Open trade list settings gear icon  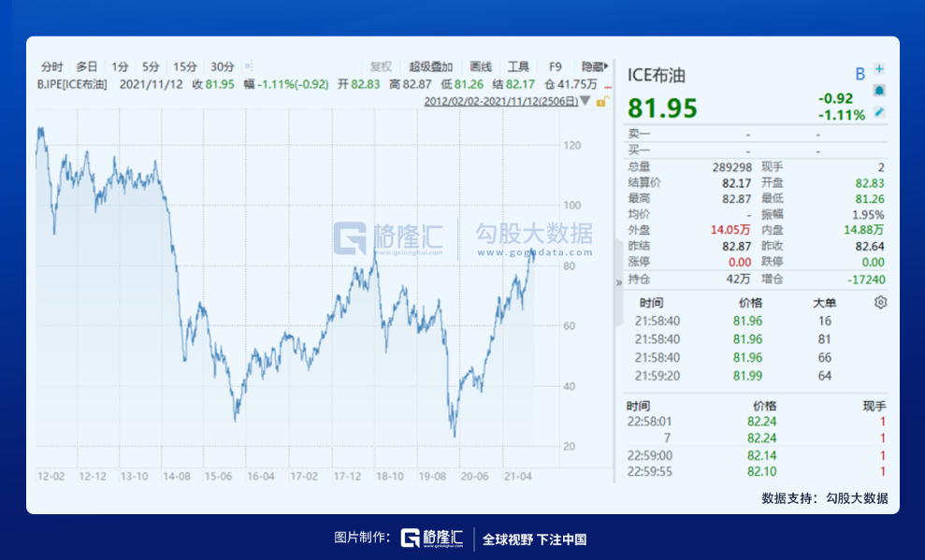[880, 302]
